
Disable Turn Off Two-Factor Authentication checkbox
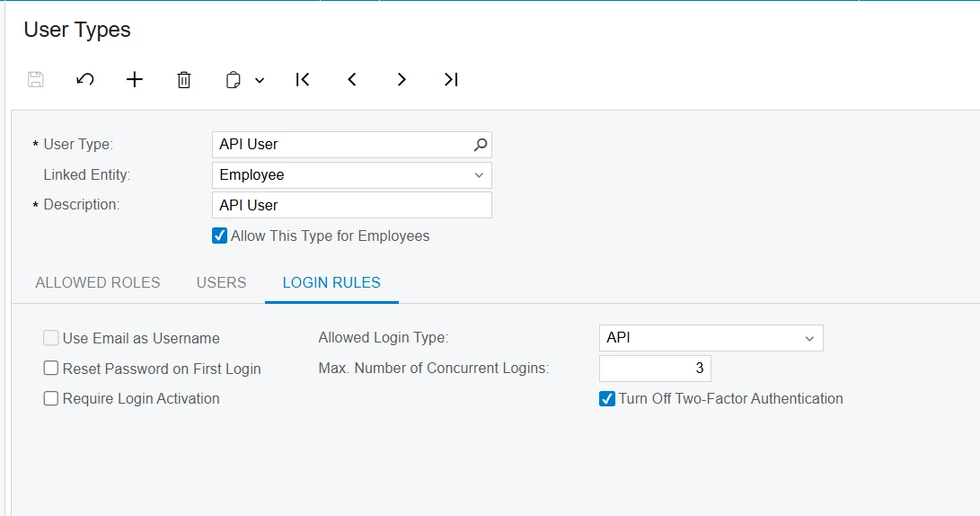607,398
